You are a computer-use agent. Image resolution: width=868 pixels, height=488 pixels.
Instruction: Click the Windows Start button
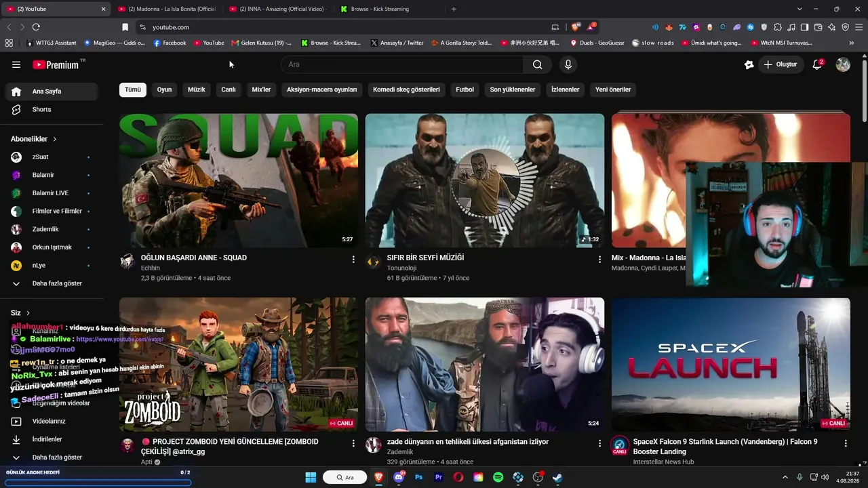point(311,477)
